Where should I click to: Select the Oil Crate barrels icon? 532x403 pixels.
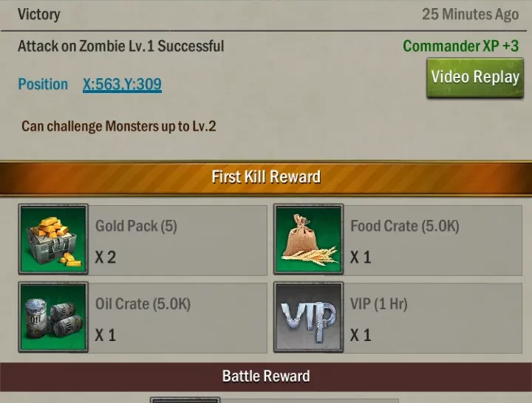[x=53, y=317]
